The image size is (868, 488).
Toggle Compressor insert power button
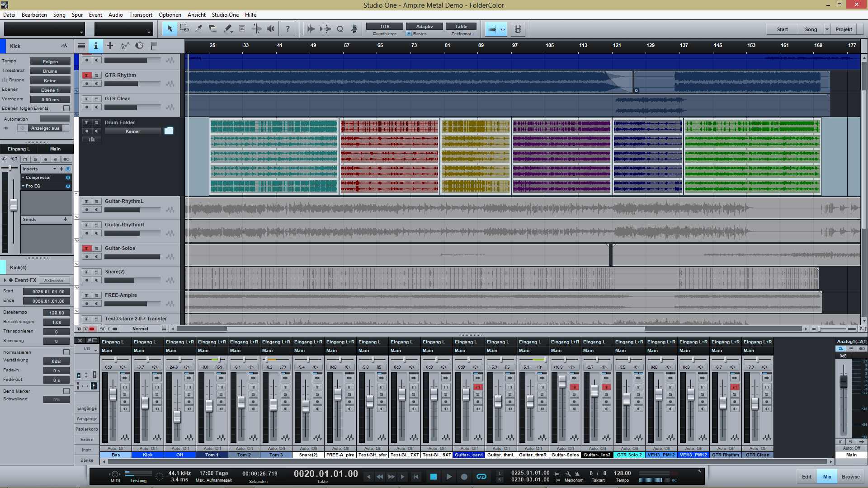tap(68, 178)
